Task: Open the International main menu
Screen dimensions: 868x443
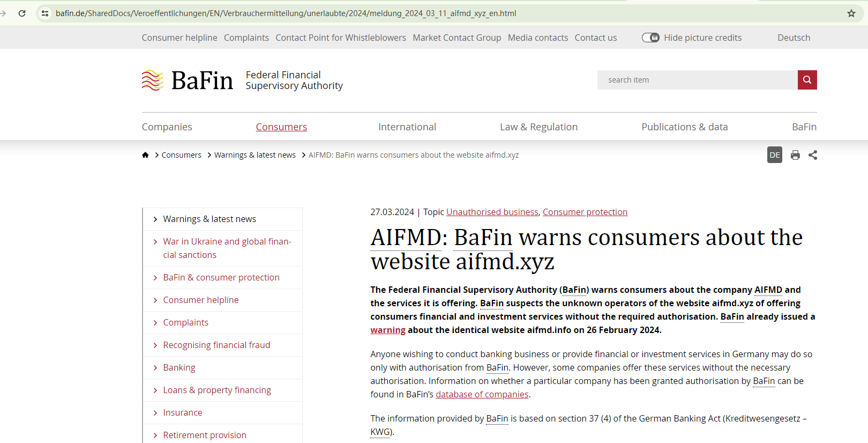Action: coord(407,127)
